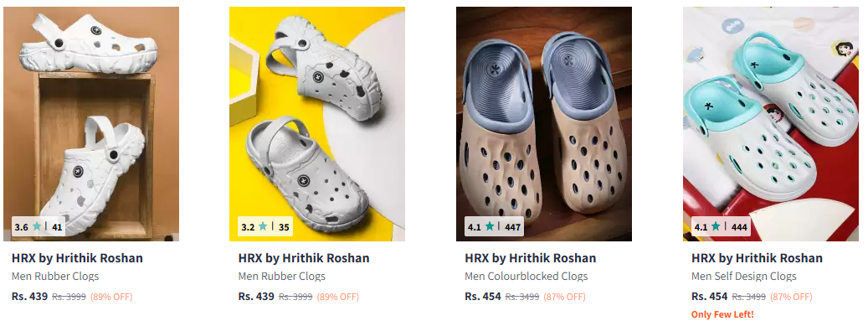Screen dimensions: 868x321
Task: Open brand name above Men Self Design Clogs
Action: (x=757, y=258)
